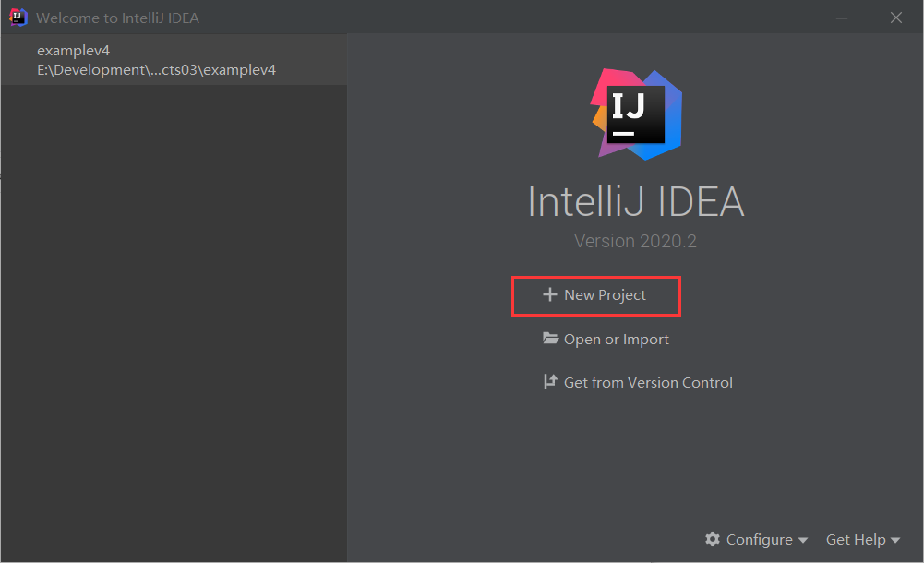Click the folder icon next to Open or Import
Image resolution: width=924 pixels, height=563 pixels.
coord(551,339)
